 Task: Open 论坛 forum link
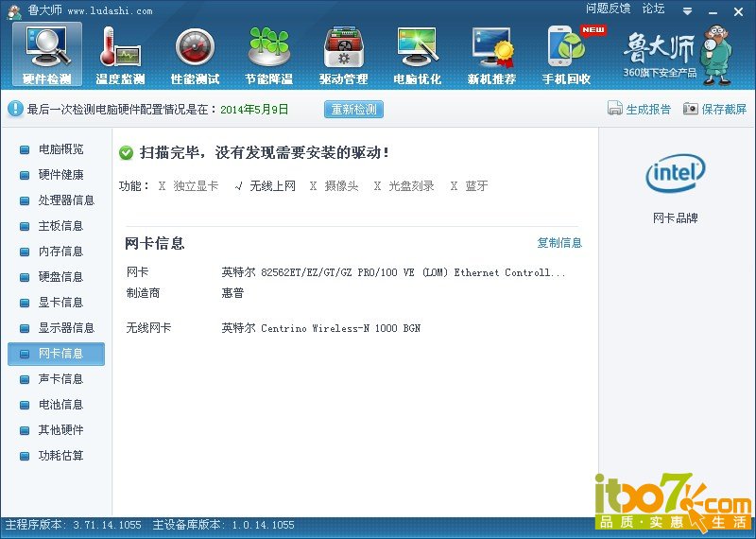click(653, 9)
